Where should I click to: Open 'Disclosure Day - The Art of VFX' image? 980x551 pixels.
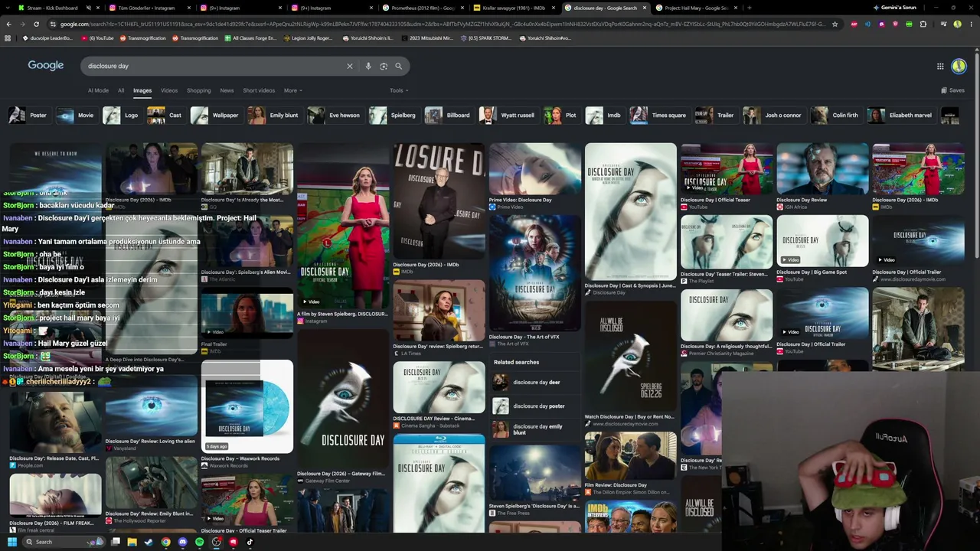coord(534,273)
